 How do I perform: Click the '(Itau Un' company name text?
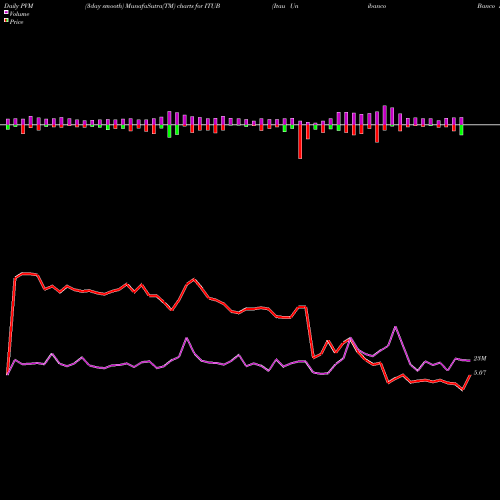[285, 6]
